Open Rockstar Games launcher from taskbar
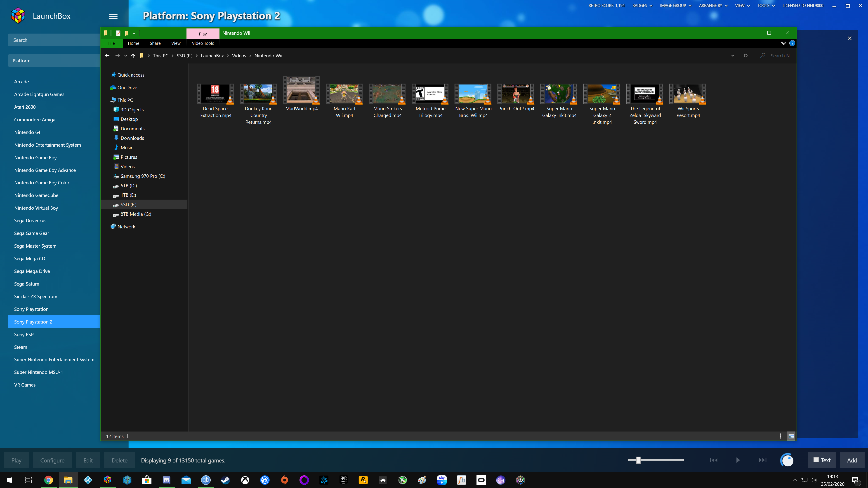Image resolution: width=868 pixels, height=488 pixels. click(363, 480)
